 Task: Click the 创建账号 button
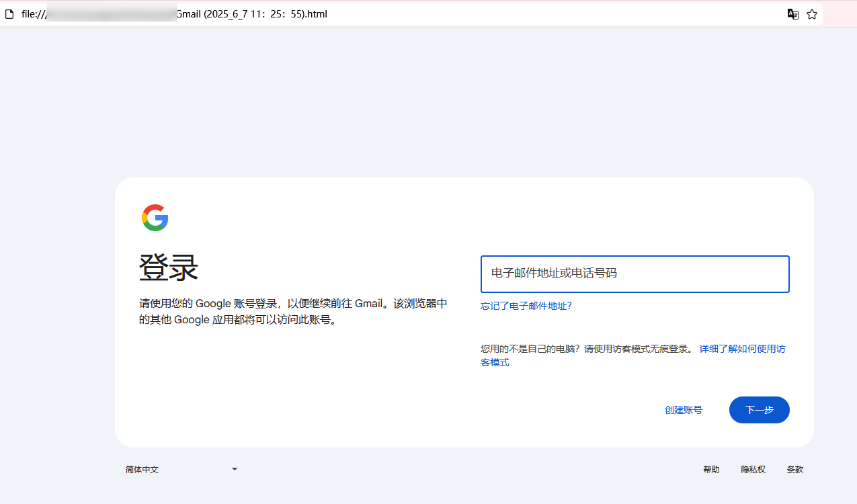coord(684,410)
